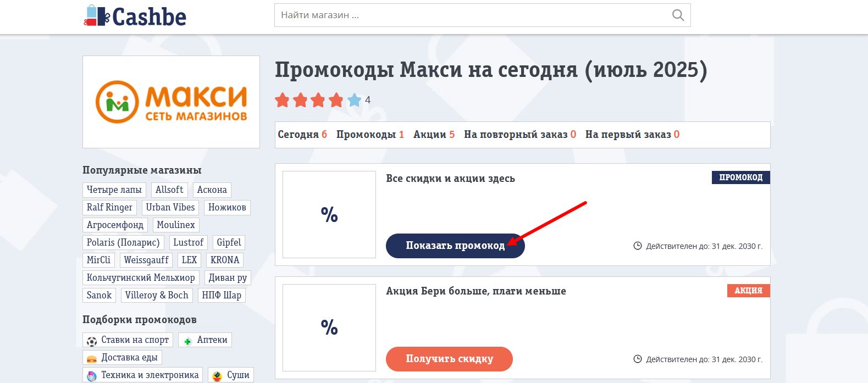The width and height of the screenshot is (868, 383).
Task: Click the Cashbe logo
Action: click(x=135, y=16)
